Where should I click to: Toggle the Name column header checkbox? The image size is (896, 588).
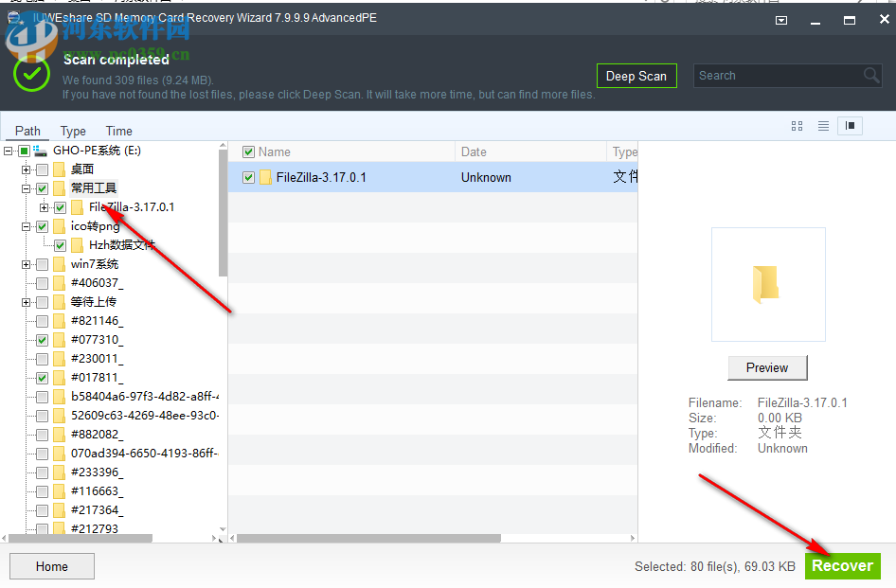[x=248, y=151]
